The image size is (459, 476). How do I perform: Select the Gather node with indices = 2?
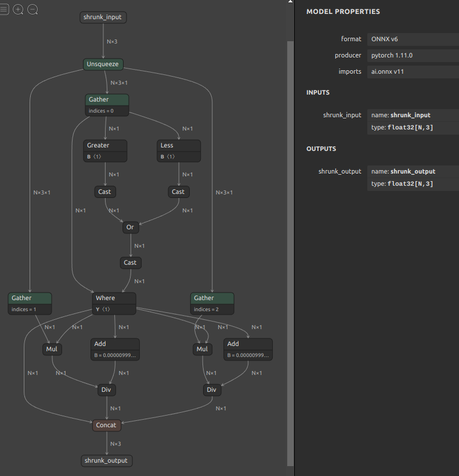coord(212,303)
